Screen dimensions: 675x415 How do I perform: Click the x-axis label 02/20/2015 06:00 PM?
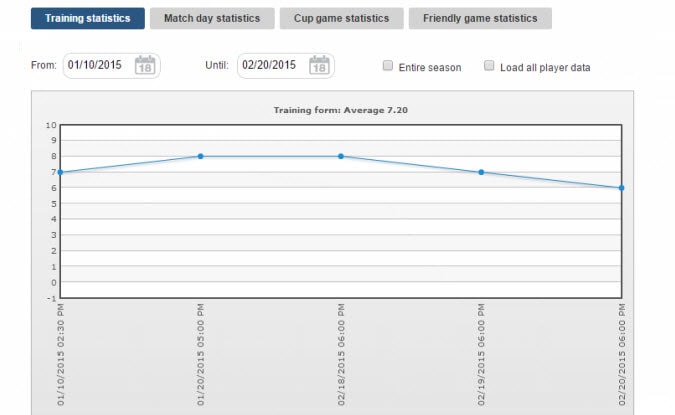click(x=622, y=355)
